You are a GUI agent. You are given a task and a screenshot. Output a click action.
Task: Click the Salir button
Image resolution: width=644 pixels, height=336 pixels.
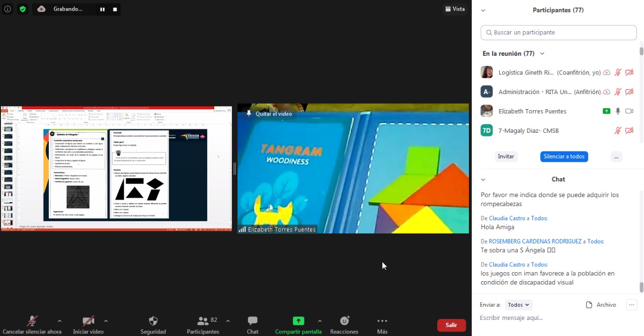[x=451, y=325]
